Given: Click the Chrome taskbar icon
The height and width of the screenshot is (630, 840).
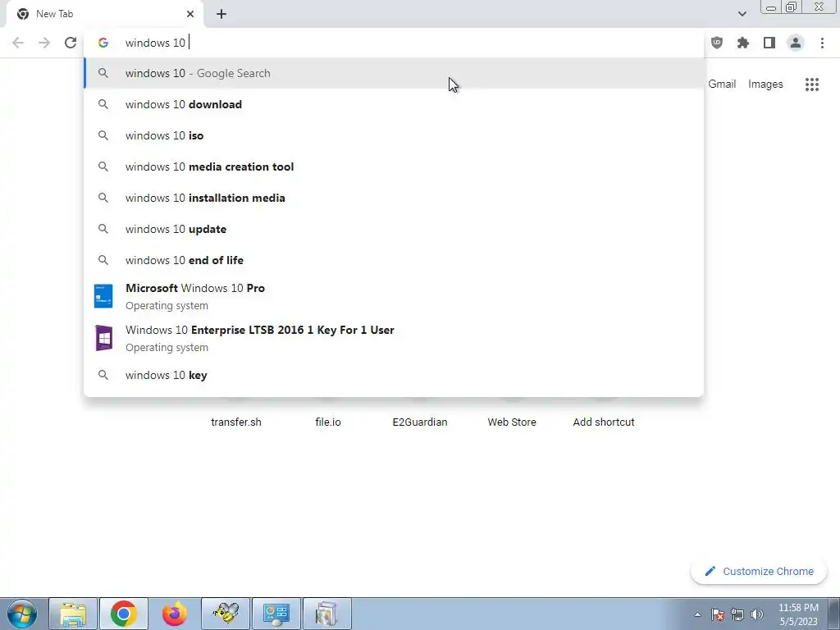Looking at the screenshot, I should pyautogui.click(x=124, y=614).
